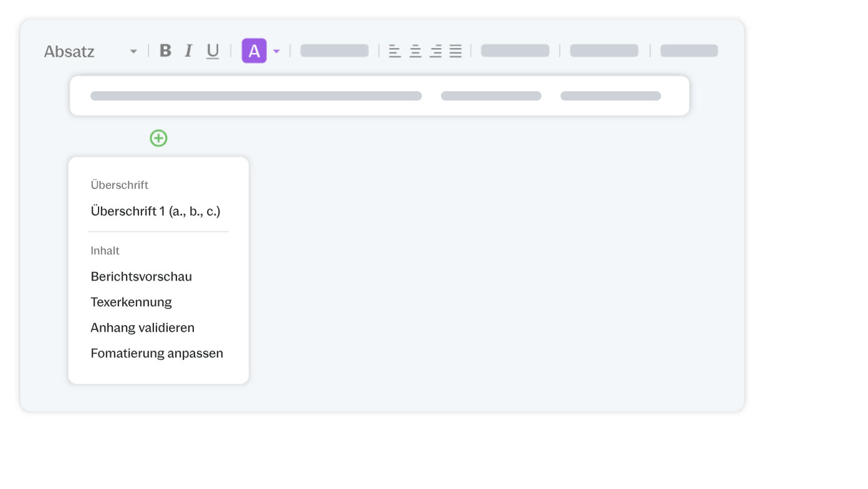The height and width of the screenshot is (489, 868).
Task: Toggle underline formatting
Action: click(213, 51)
